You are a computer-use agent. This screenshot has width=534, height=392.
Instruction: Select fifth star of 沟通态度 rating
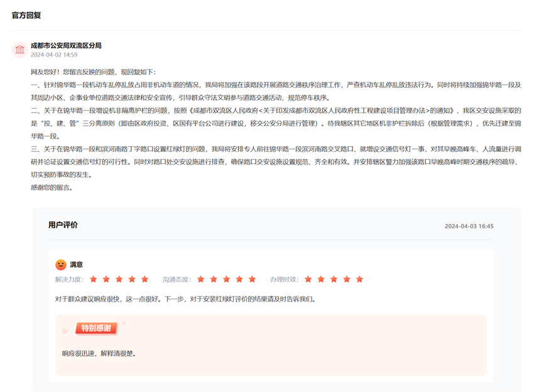point(253,279)
